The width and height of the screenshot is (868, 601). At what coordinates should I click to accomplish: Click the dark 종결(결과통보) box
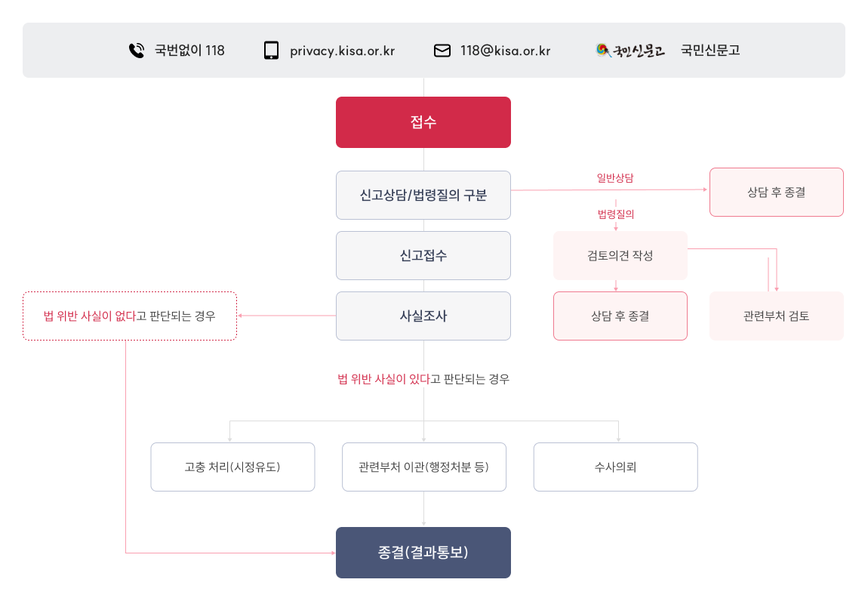click(423, 553)
